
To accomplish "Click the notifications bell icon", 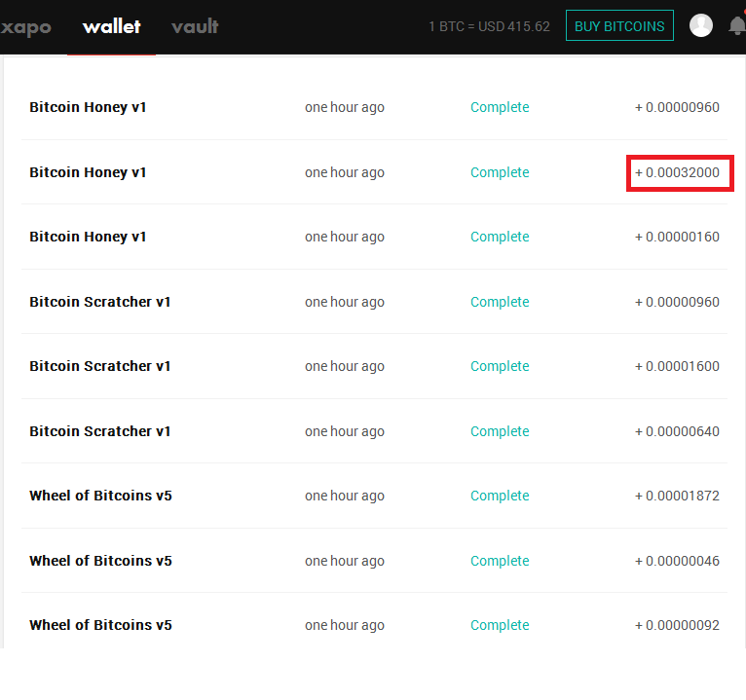I will tap(736, 26).
